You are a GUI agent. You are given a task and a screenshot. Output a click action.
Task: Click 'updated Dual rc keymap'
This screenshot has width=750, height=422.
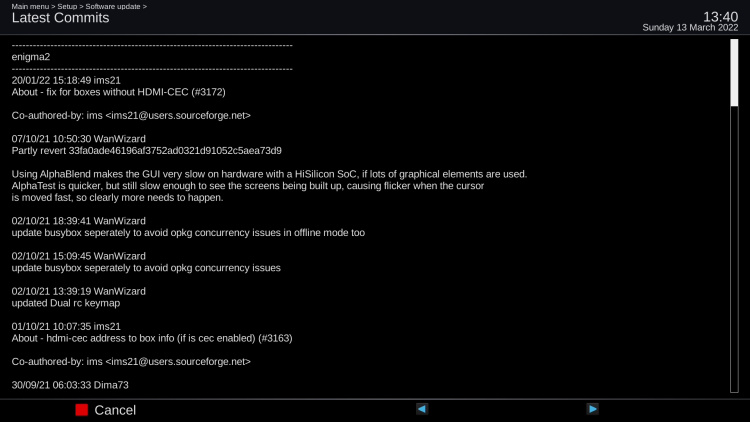point(66,303)
